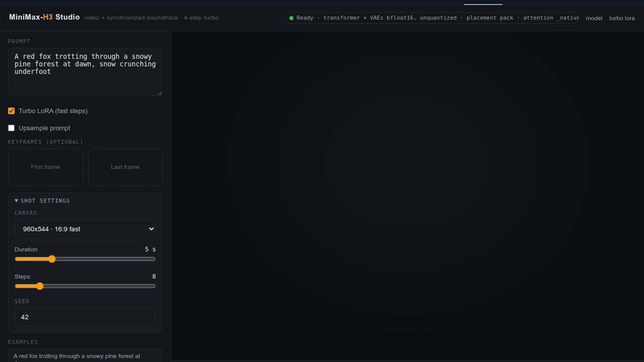
Task: Click the 'EXAMPLES' section label
Action: pos(23,342)
